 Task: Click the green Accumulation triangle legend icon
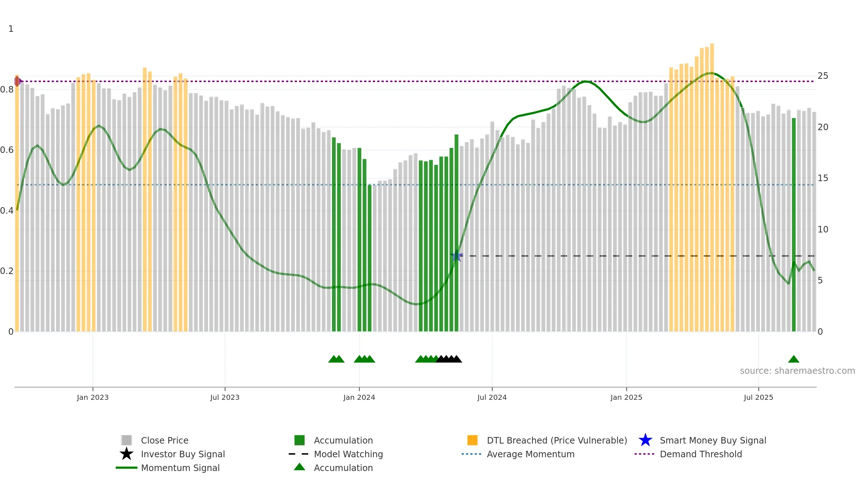[x=299, y=467]
